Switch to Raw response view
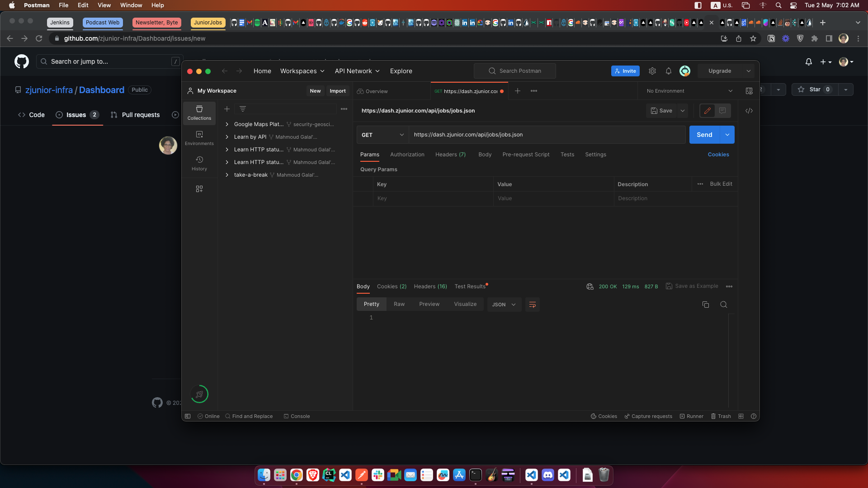Viewport: 868px width, 488px height. (399, 304)
